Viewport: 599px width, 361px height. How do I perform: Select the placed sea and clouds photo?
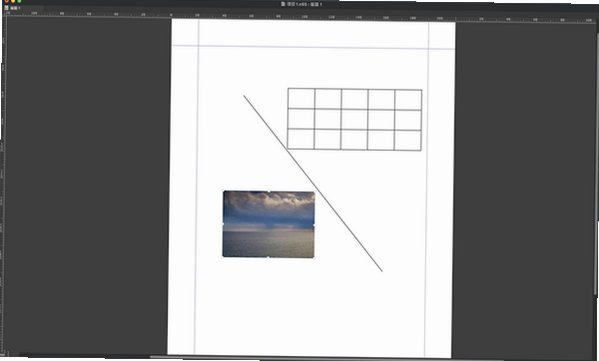(x=269, y=224)
